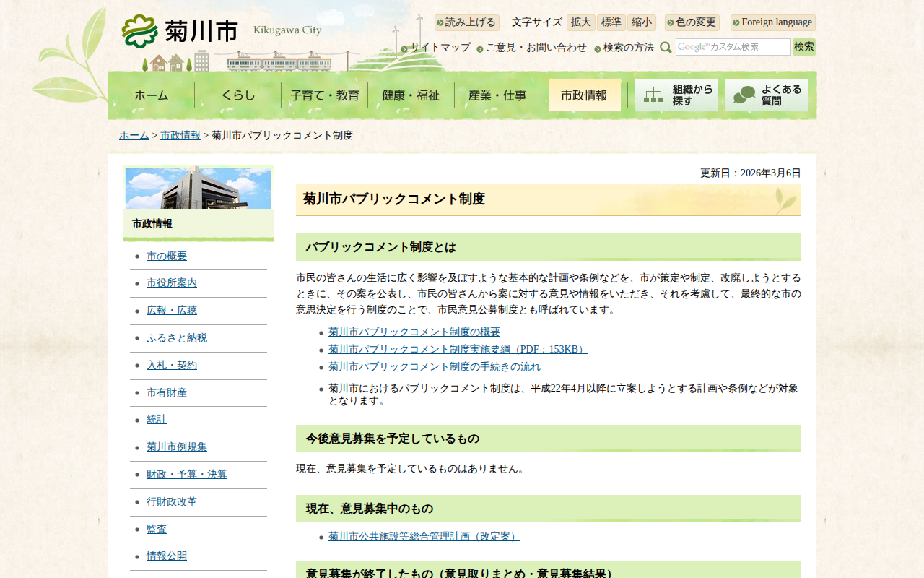This screenshot has height=578, width=924.
Task: Open よくある質問 speech bubble button
Action: coord(767,95)
